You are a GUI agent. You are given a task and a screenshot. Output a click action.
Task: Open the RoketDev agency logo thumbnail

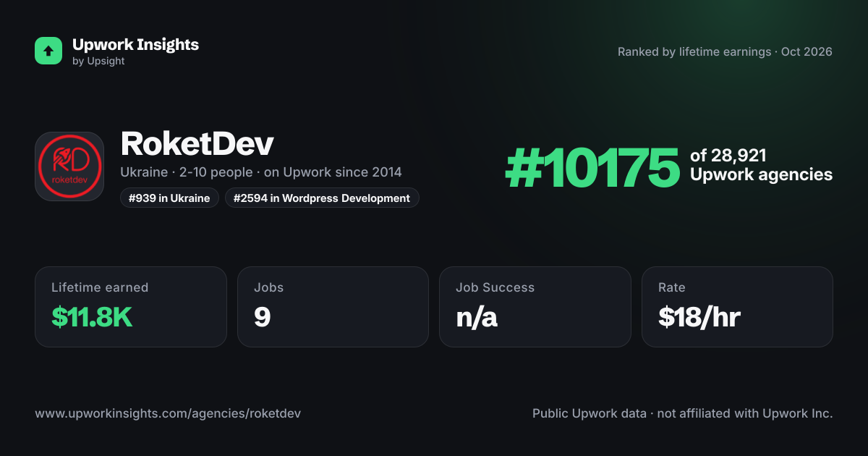pos(69,166)
